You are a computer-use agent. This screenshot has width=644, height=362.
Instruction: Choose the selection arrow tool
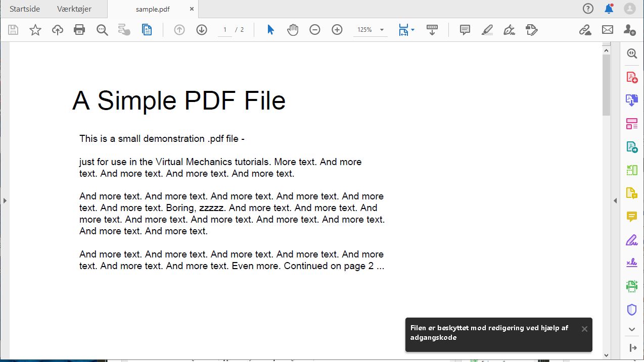270,30
